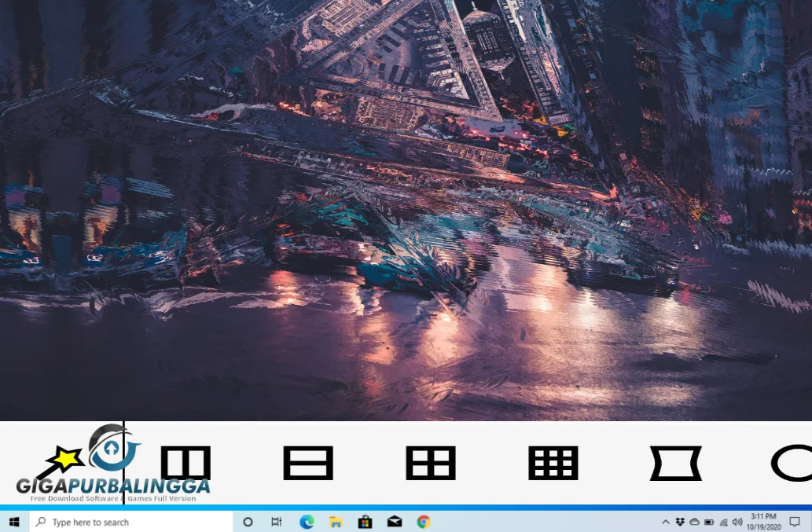
Task: Open Microsoft Edge from the taskbar
Action: tap(306, 521)
